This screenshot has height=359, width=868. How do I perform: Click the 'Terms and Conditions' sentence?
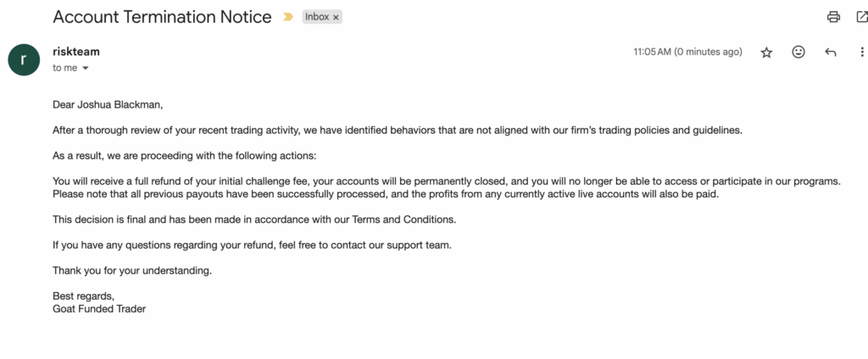coord(254,219)
